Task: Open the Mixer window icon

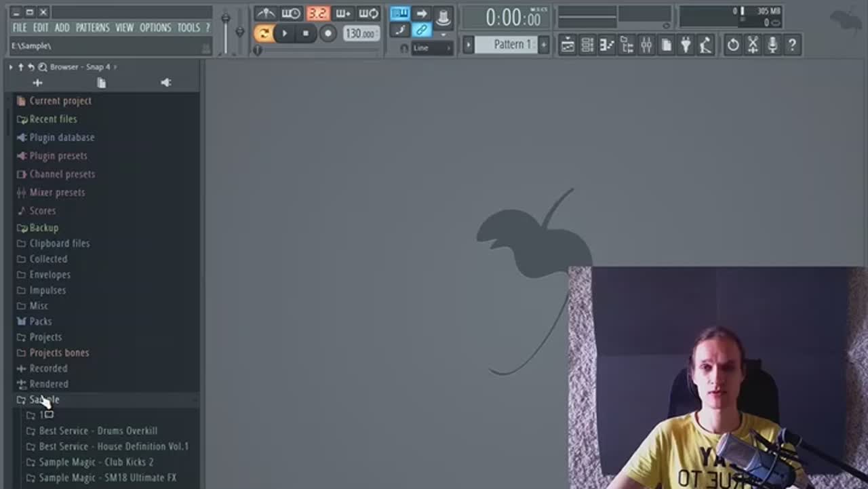Action: point(646,45)
